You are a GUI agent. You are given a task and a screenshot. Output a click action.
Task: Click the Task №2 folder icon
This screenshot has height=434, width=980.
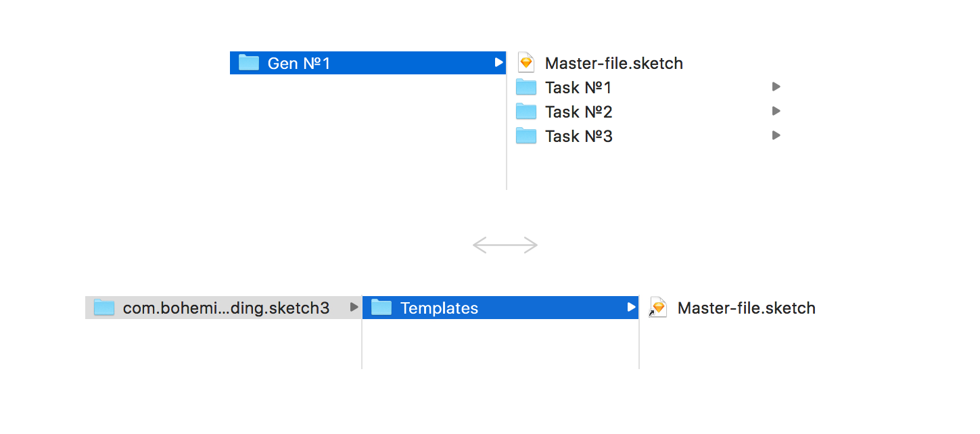(526, 112)
